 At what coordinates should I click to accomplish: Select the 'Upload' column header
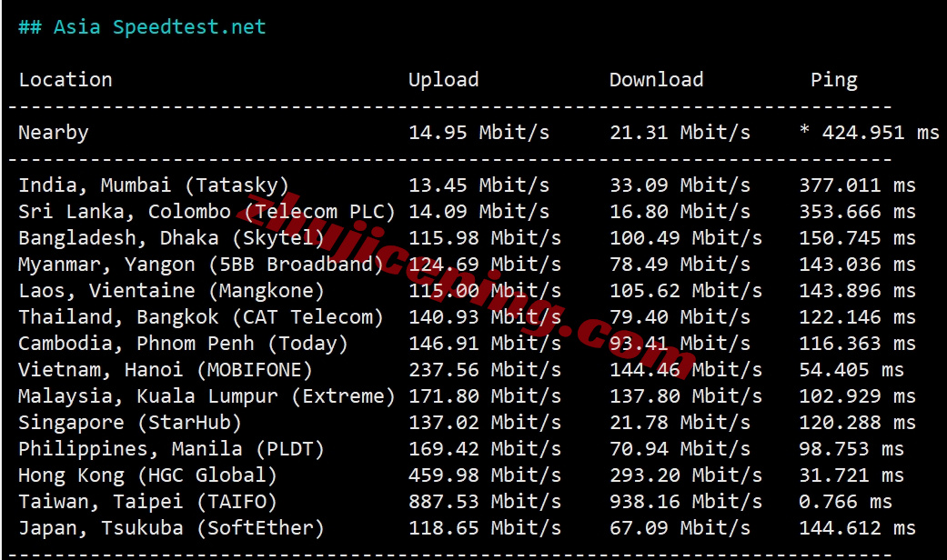pos(443,80)
